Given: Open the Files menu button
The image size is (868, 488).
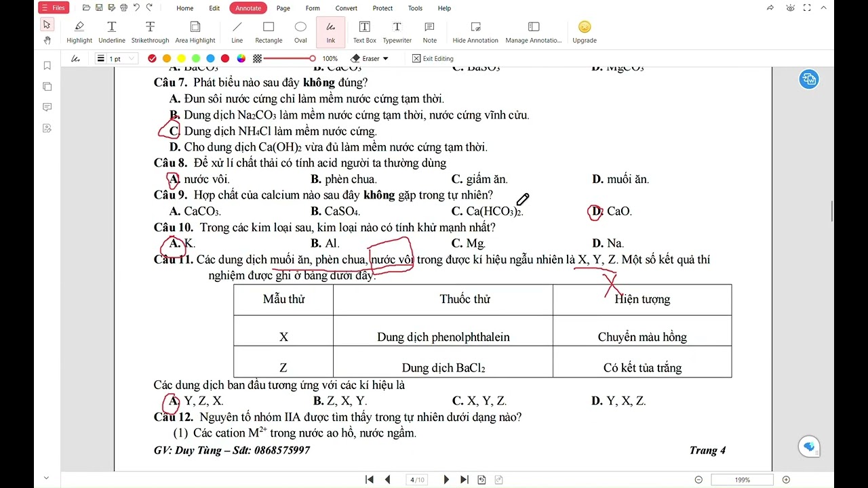Looking at the screenshot, I should coord(54,8).
